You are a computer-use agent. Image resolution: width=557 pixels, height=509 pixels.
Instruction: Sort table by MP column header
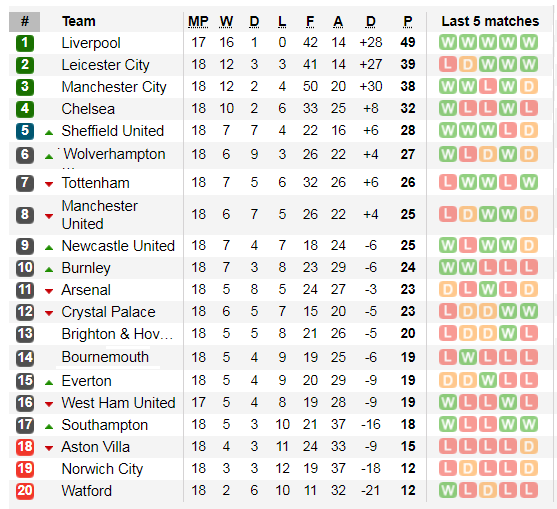(198, 21)
